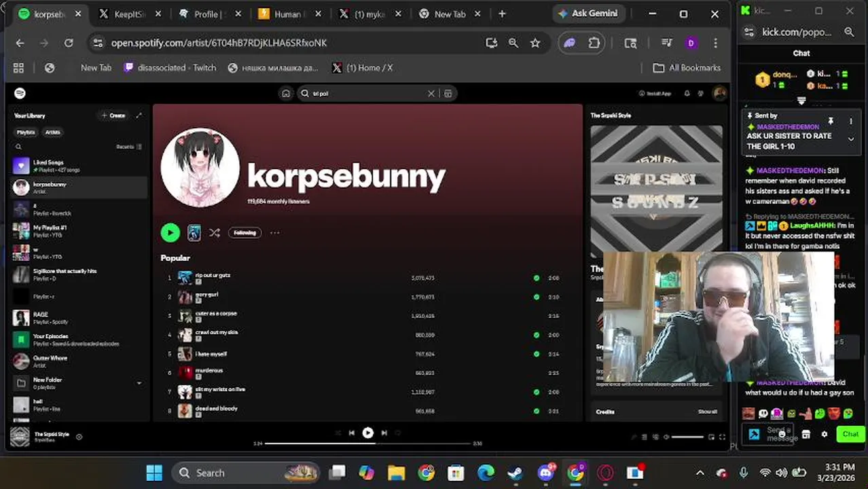Toggle shuffle on artist page
Image resolution: width=868 pixels, height=489 pixels.
pos(215,233)
